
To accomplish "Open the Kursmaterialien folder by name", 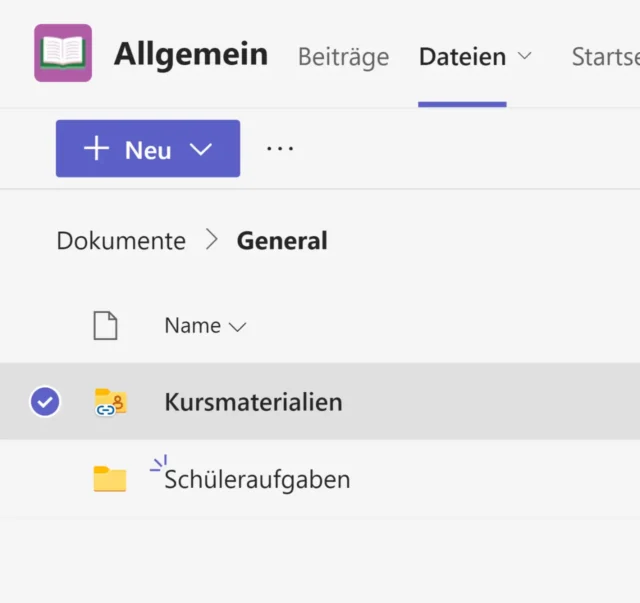I will (253, 402).
